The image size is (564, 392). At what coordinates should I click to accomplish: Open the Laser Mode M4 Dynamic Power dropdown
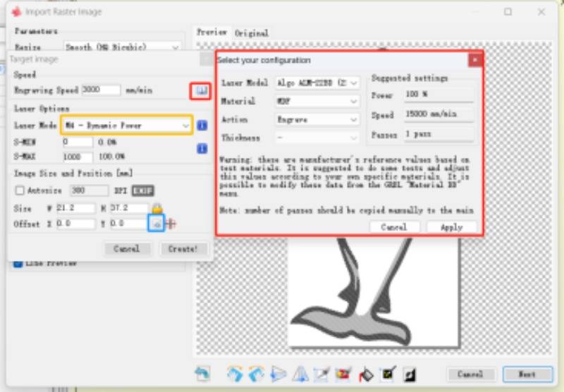(127, 125)
